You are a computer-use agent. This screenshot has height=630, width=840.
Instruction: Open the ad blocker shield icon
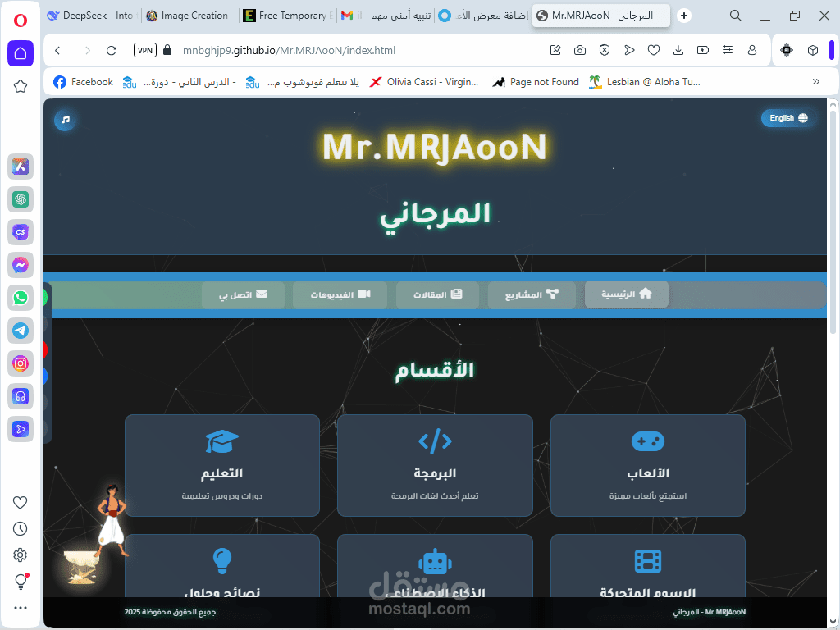pos(605,50)
